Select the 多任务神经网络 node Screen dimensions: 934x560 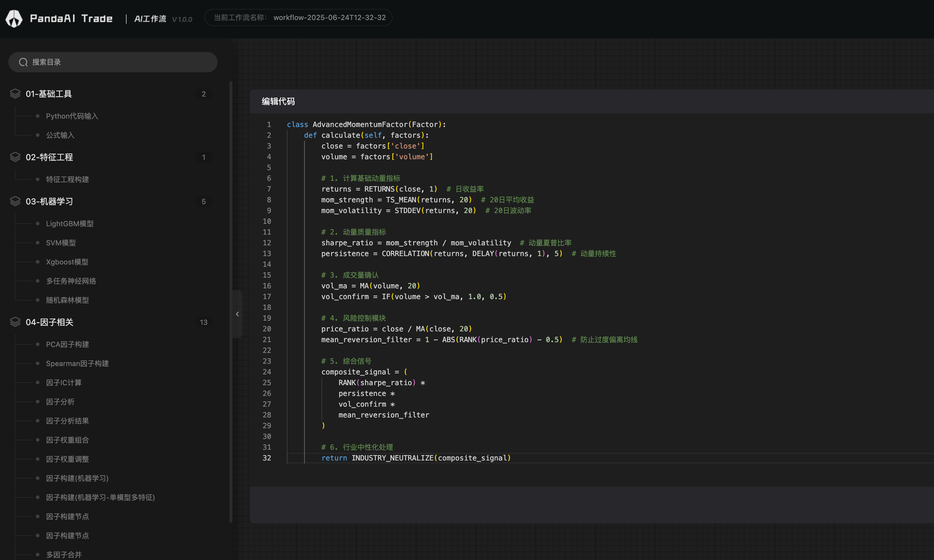tap(71, 281)
